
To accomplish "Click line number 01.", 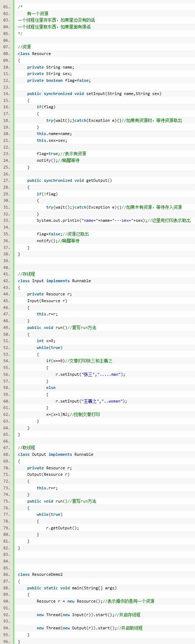I will (x=7, y=7).
